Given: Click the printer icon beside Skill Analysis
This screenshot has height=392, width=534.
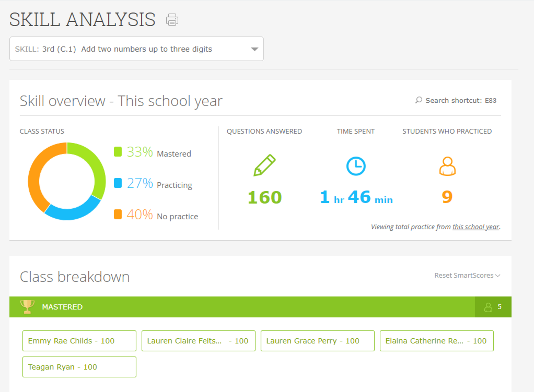Looking at the screenshot, I should click(172, 20).
